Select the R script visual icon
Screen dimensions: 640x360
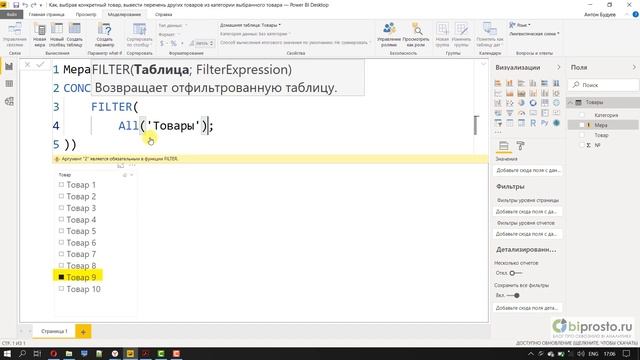[533, 123]
